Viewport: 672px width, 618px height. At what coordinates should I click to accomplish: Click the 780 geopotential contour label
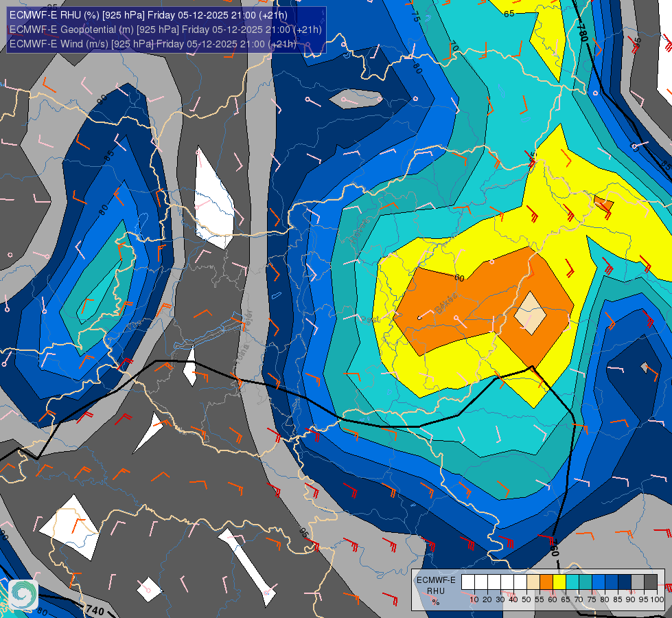(582, 32)
